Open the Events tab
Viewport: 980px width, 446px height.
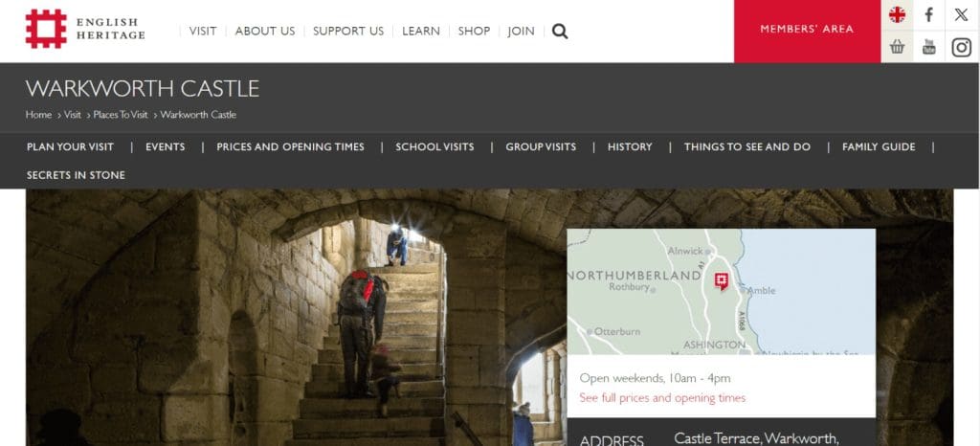point(165,146)
